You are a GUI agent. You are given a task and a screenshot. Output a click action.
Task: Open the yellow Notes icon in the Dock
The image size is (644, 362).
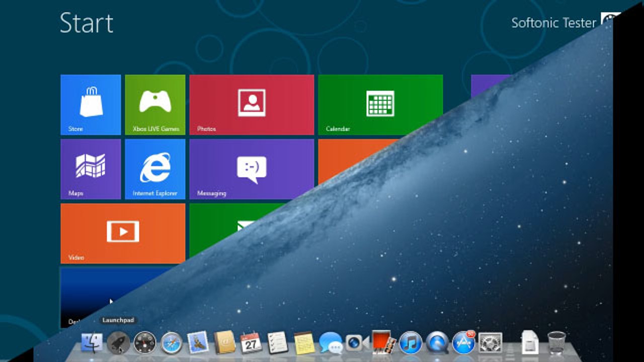(x=304, y=343)
